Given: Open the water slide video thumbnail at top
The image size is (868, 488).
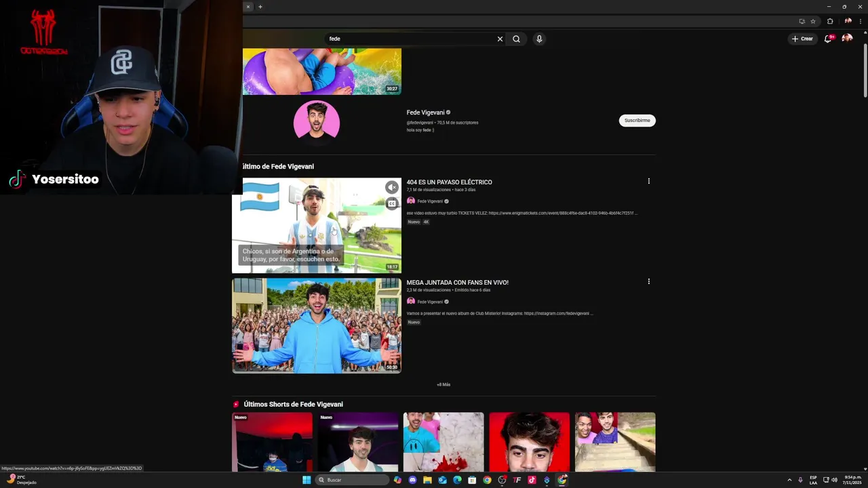Looking at the screenshot, I should pyautogui.click(x=322, y=71).
